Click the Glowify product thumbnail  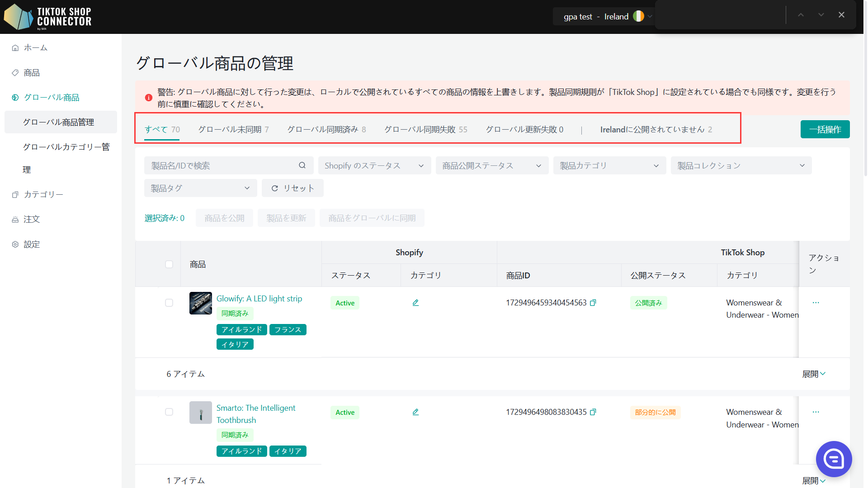201,303
